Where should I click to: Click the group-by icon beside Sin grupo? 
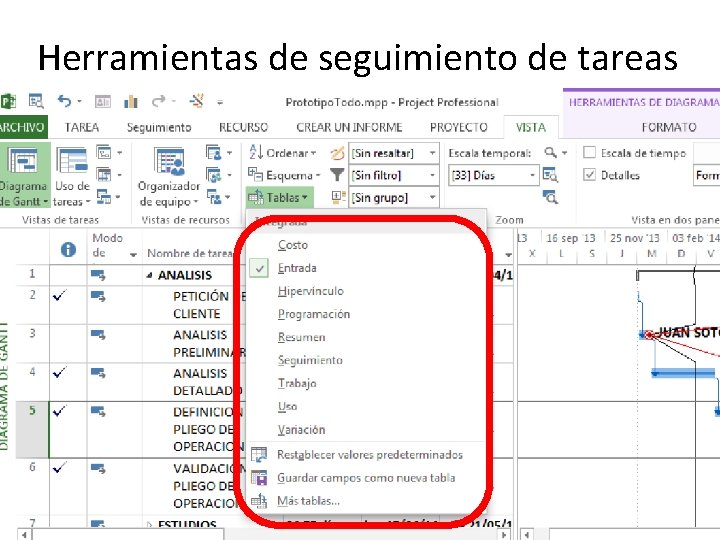[x=338, y=197]
